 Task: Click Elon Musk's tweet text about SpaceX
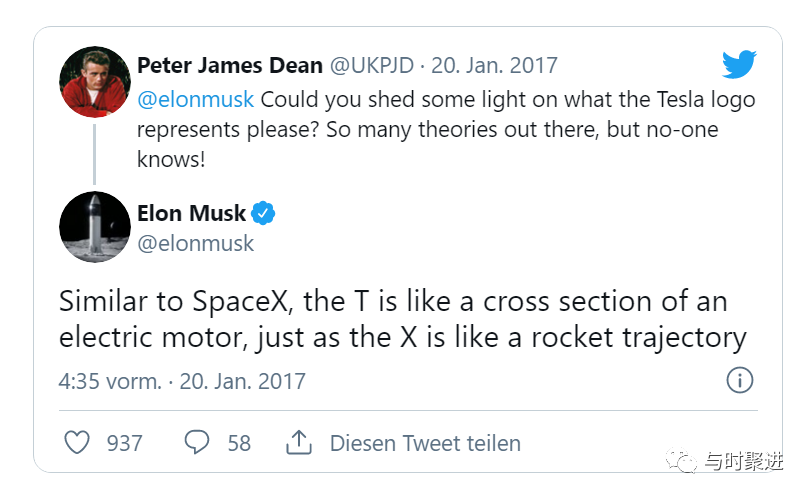click(x=402, y=319)
